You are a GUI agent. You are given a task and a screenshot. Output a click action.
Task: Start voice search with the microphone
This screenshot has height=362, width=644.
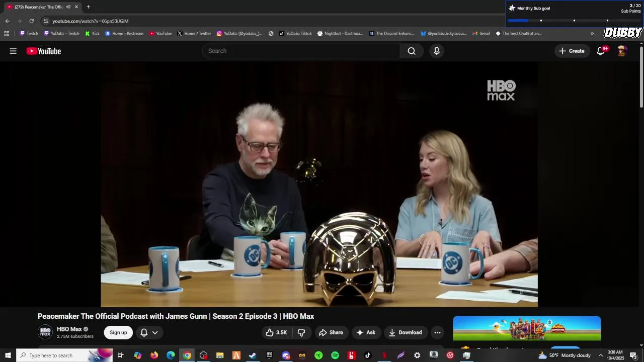coord(437,51)
